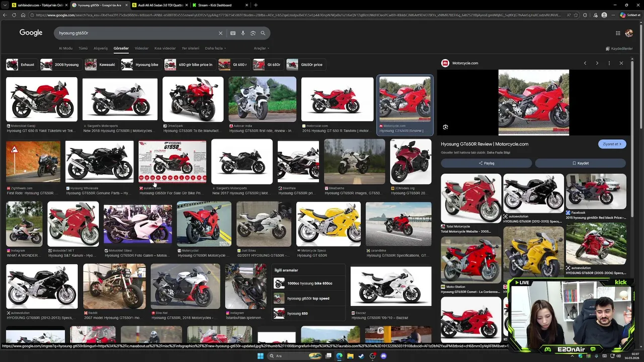Open the on-screen keyboard input tool
The width and height of the screenshot is (644, 362).
coord(233,33)
